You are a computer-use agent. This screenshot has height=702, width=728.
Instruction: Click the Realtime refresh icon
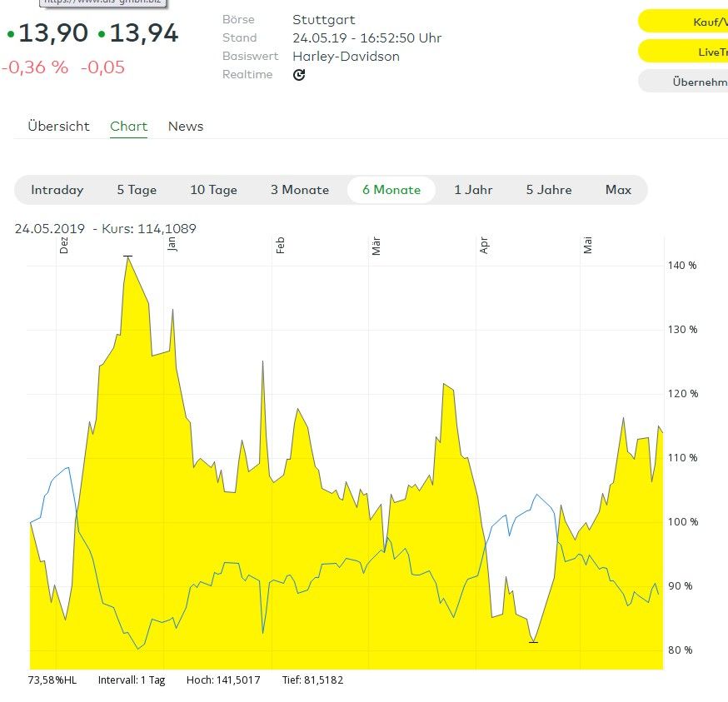tap(299, 75)
